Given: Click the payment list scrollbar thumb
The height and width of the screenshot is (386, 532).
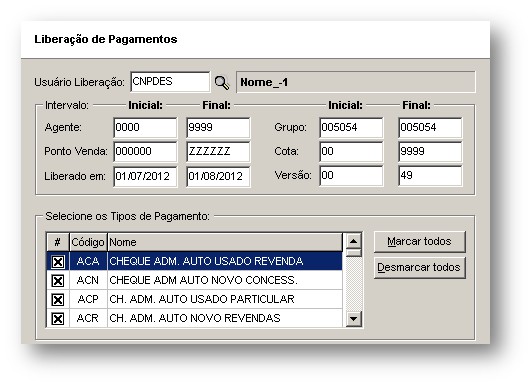Looking at the screenshot, I should (x=354, y=253).
